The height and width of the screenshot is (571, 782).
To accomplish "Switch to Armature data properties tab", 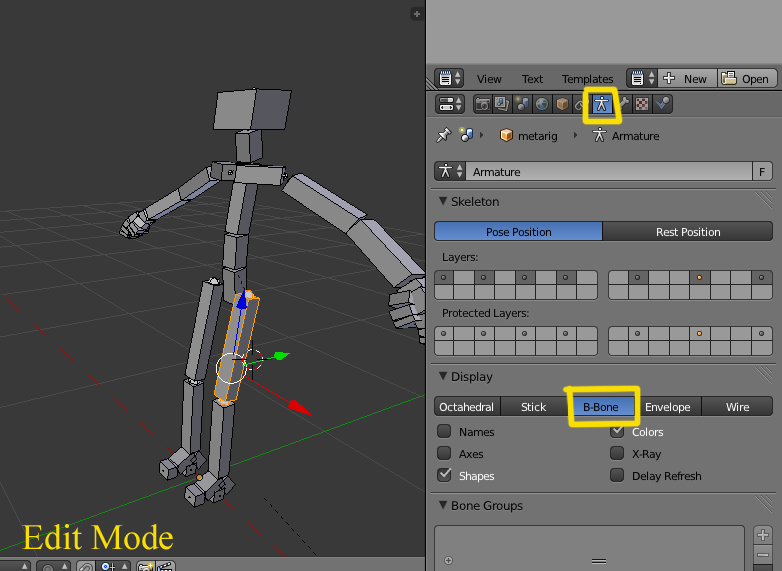I will (602, 104).
